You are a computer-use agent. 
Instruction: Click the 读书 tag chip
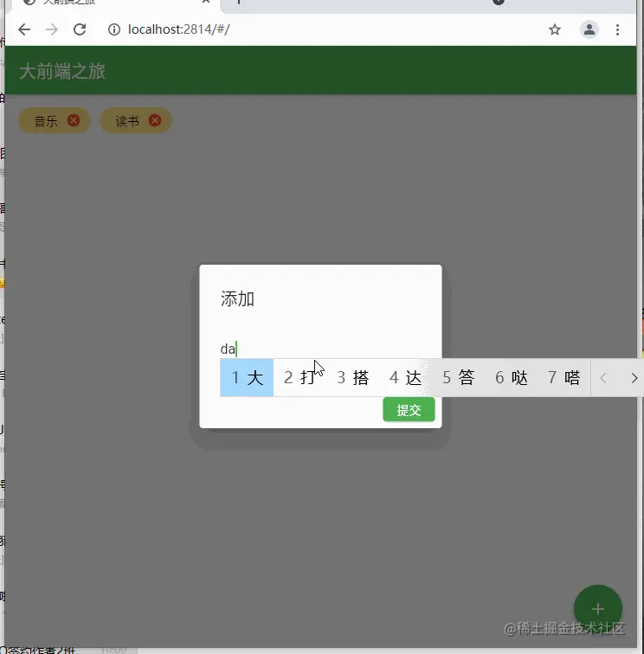pyautogui.click(x=136, y=120)
